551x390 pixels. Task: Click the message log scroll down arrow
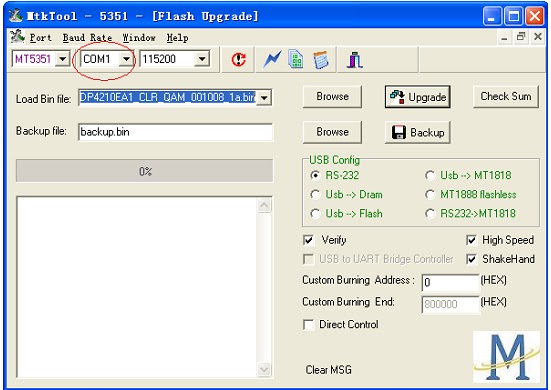pyautogui.click(x=264, y=369)
